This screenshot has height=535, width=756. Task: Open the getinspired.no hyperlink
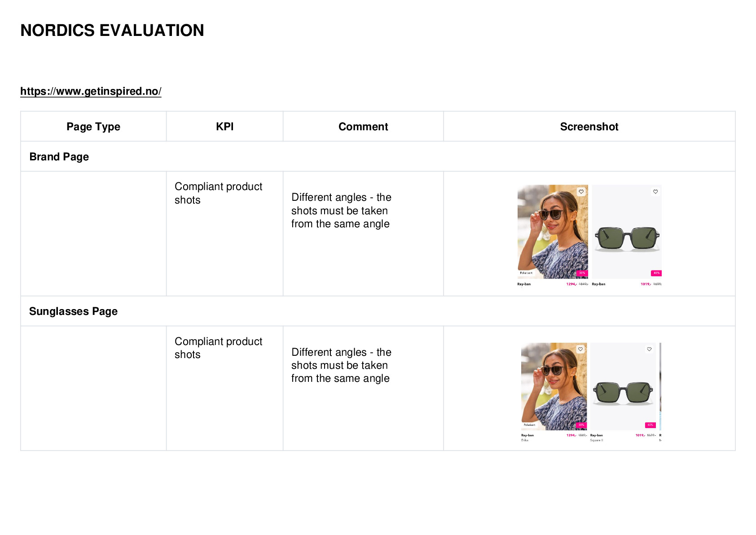click(91, 91)
